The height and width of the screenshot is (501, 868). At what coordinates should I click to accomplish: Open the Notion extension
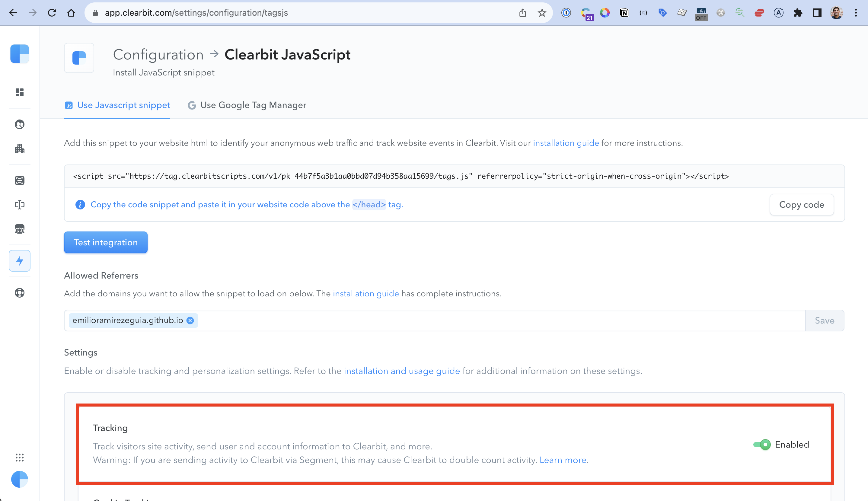(624, 13)
